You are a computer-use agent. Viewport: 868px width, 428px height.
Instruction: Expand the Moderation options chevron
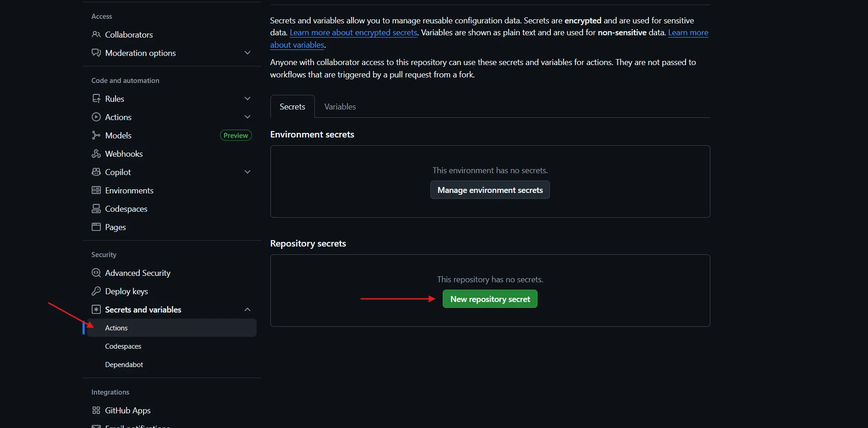(x=247, y=53)
